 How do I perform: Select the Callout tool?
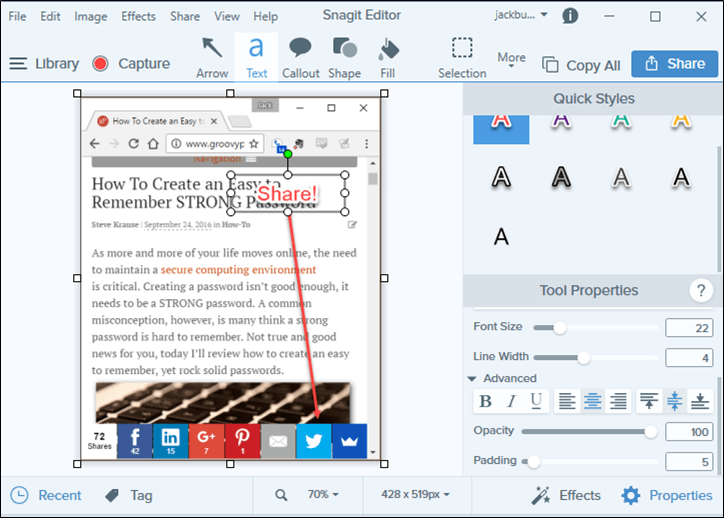(301, 58)
